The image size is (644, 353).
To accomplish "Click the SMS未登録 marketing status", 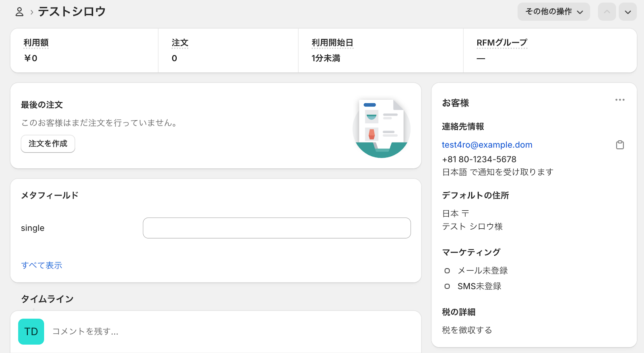I will click(x=479, y=286).
